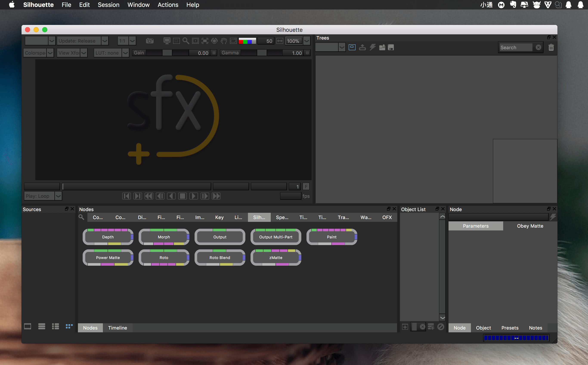Click the Power Matte node button
Viewport: 588px width, 365px height.
pos(108,258)
